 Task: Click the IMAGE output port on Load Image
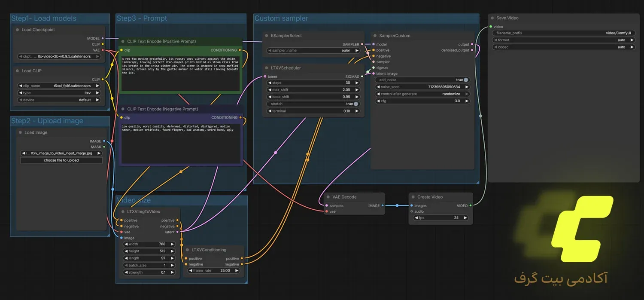coord(104,141)
